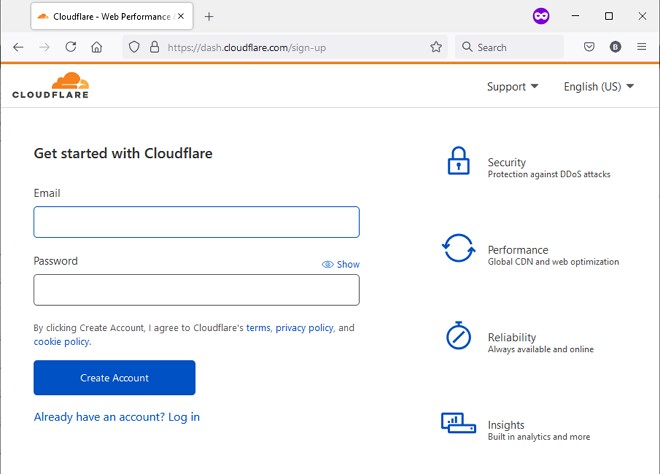Open a new browser tab

209,16
